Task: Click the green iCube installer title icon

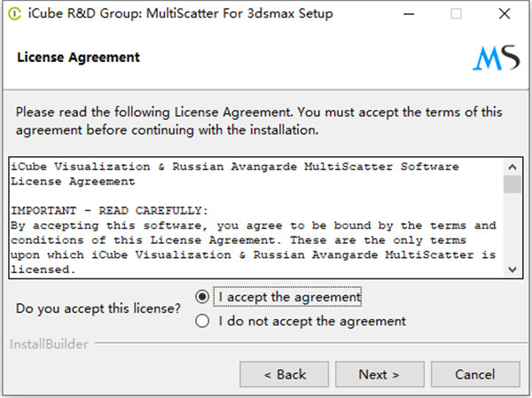Action: click(14, 14)
